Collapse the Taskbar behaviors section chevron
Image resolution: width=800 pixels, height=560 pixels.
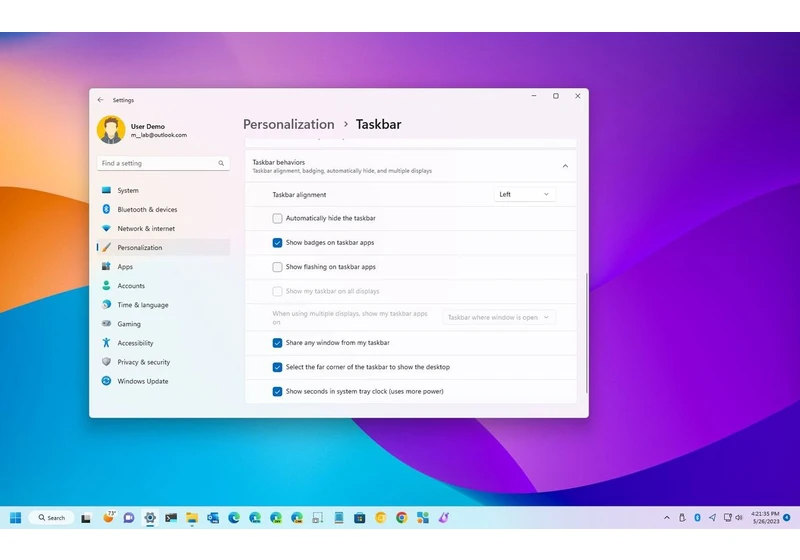click(565, 166)
